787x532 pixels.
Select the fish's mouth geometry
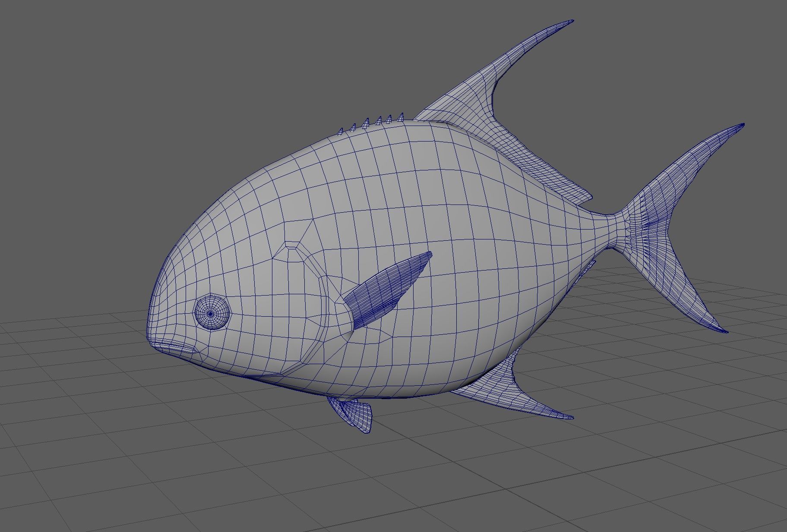pos(174,346)
